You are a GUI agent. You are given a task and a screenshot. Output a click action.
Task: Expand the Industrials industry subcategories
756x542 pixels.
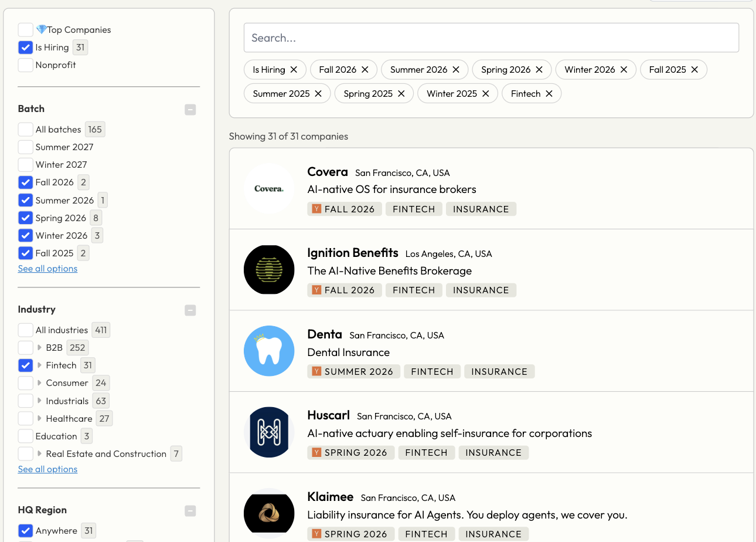(39, 401)
